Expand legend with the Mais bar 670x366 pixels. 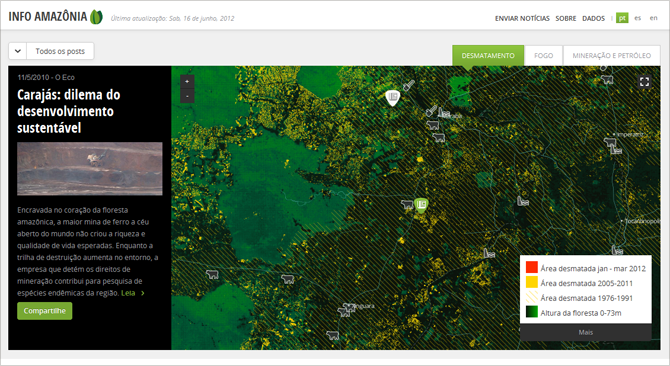click(585, 332)
